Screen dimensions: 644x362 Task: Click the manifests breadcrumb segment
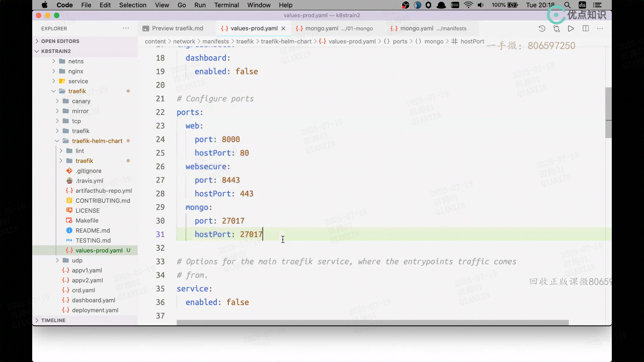tap(215, 42)
